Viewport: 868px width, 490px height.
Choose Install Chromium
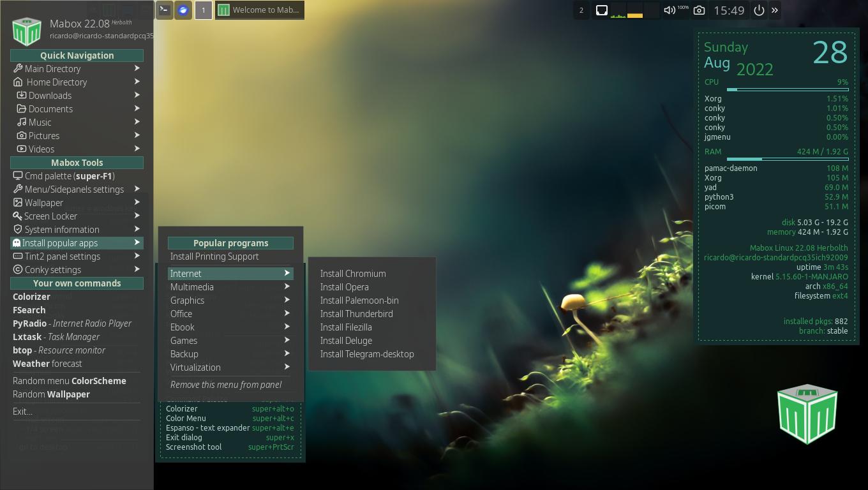click(x=372, y=273)
